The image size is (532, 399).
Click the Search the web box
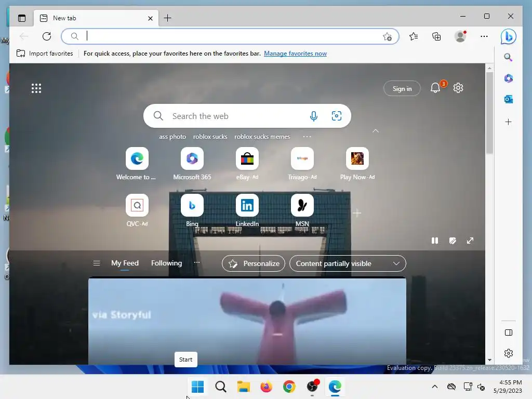click(x=247, y=116)
